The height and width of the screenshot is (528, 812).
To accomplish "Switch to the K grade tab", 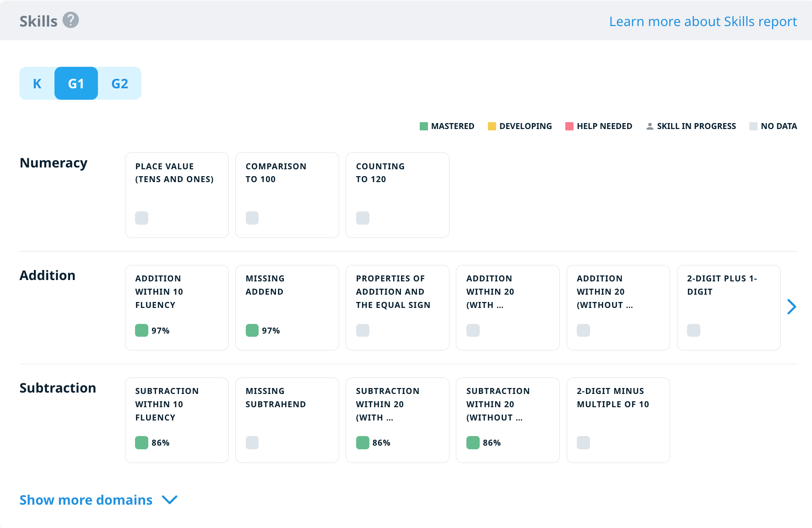I will [x=37, y=84].
